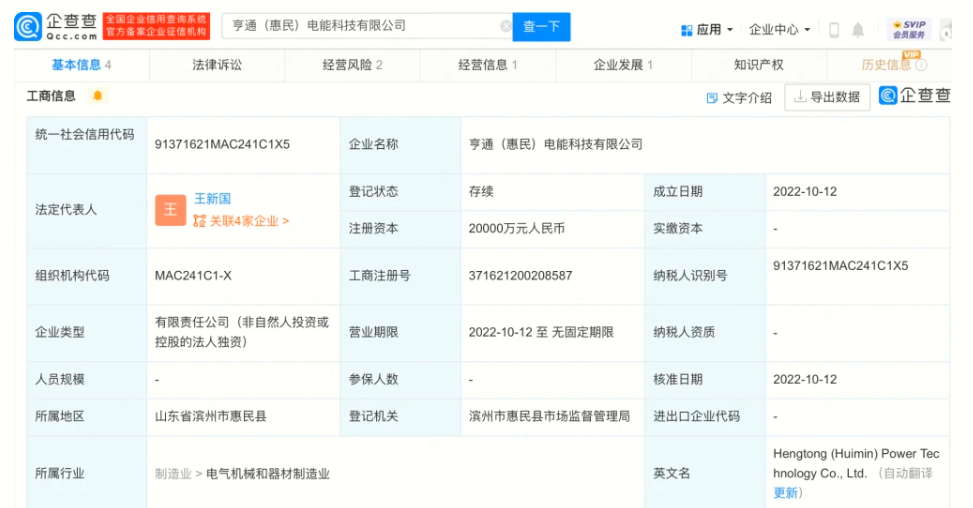Clear the search box with the X icon

point(506,26)
